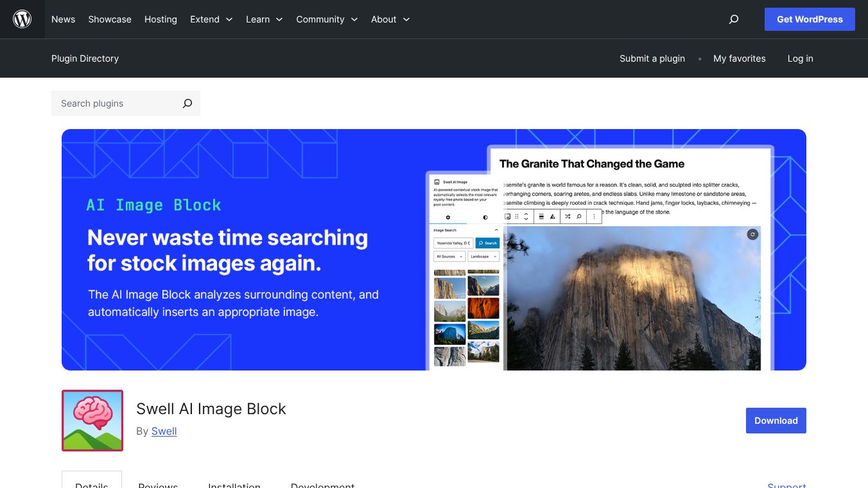Open the Community menu
Image resolution: width=868 pixels, height=488 pixels.
(x=327, y=19)
